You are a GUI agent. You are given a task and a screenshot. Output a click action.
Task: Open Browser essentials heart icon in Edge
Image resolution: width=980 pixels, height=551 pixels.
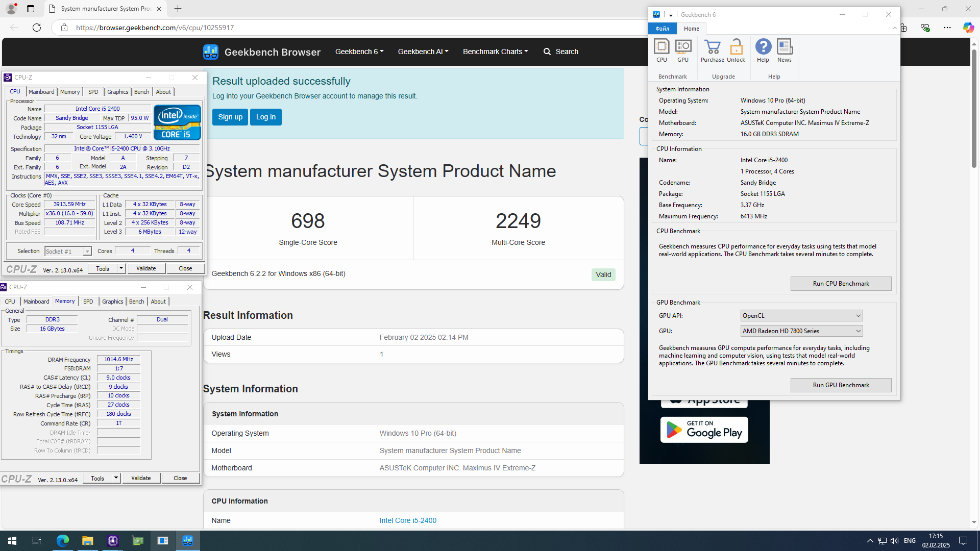point(925,28)
